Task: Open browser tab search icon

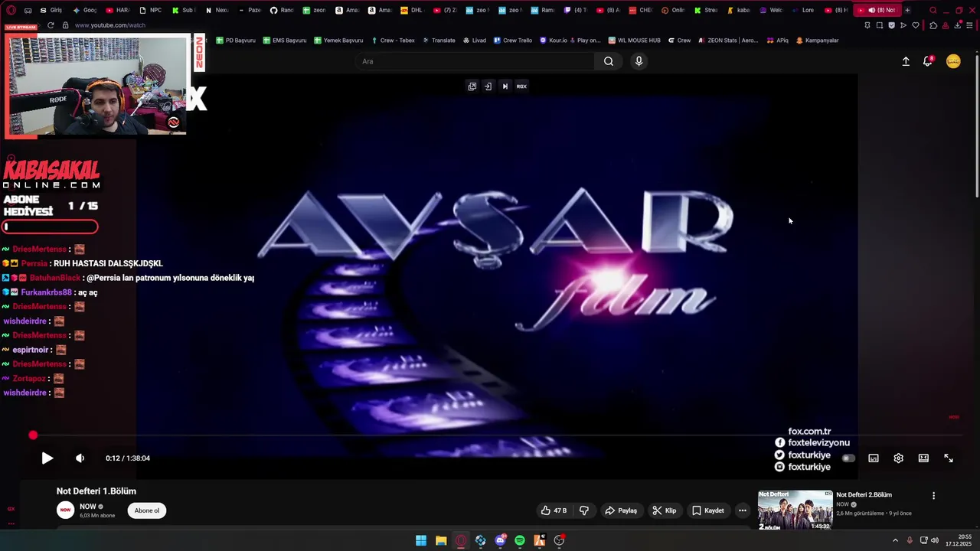Action: pyautogui.click(x=933, y=10)
